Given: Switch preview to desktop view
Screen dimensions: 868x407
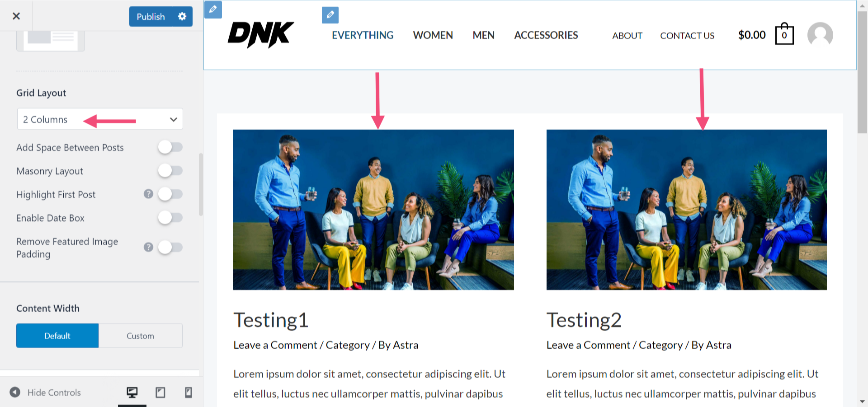Looking at the screenshot, I should pyautogui.click(x=132, y=393).
